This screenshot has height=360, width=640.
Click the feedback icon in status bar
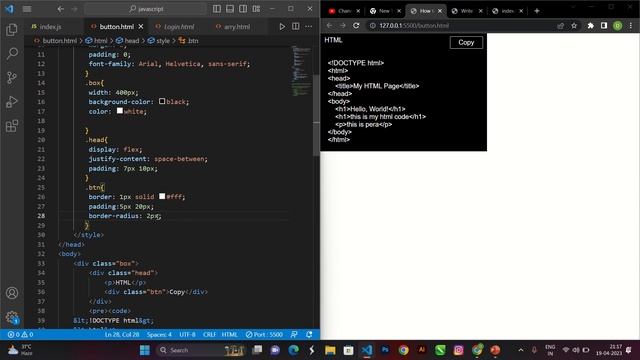(x=294, y=335)
